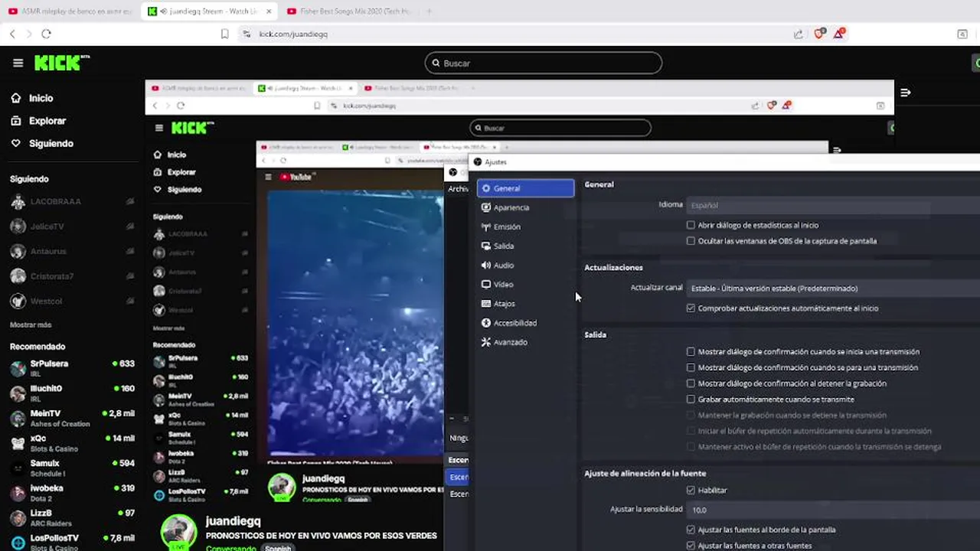Viewport: 980px width, 551px height.
Task: Enable Grabar automáticamente cuando se transmite
Action: 691,399
